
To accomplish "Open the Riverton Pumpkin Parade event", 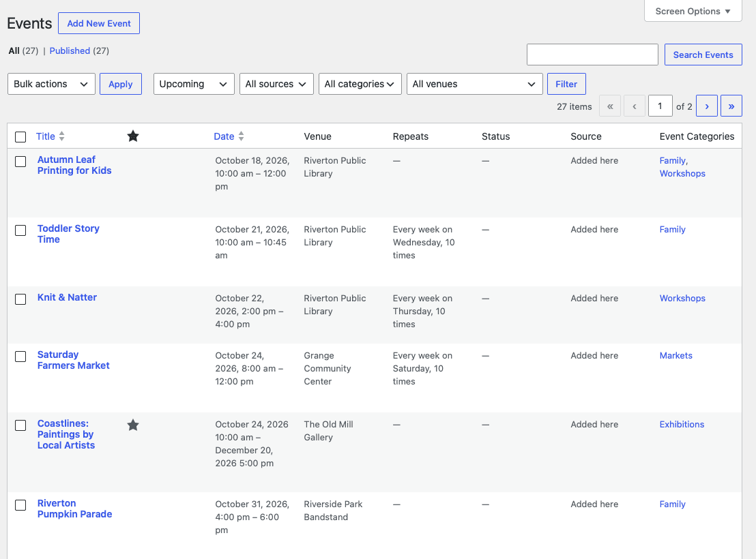I will tap(75, 509).
